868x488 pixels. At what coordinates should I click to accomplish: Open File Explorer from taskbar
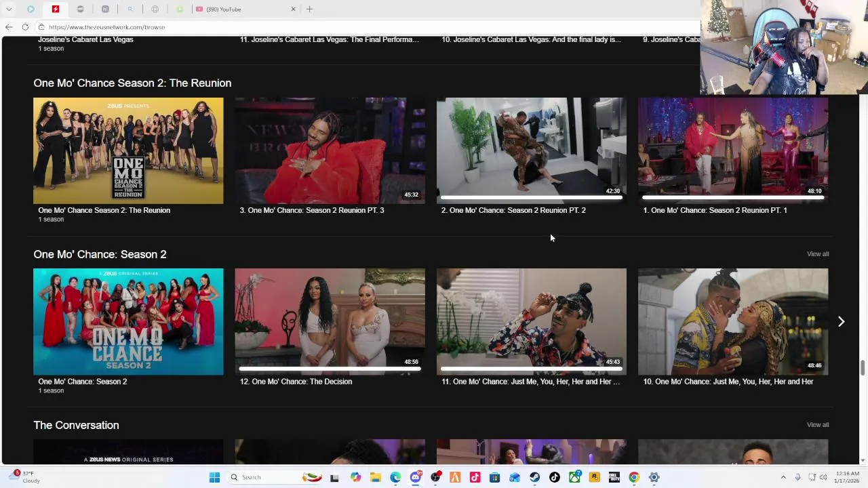[376, 477]
